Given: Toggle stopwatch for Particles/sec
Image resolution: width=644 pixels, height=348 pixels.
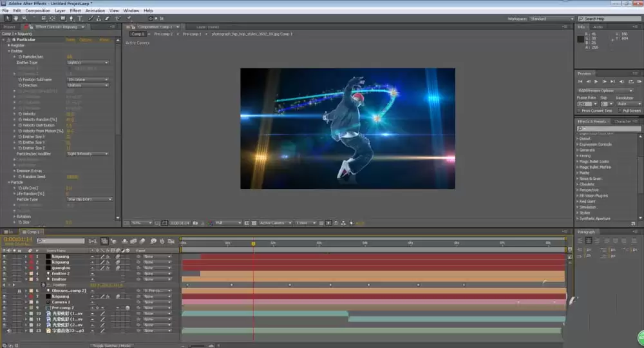Looking at the screenshot, I should tap(20, 57).
